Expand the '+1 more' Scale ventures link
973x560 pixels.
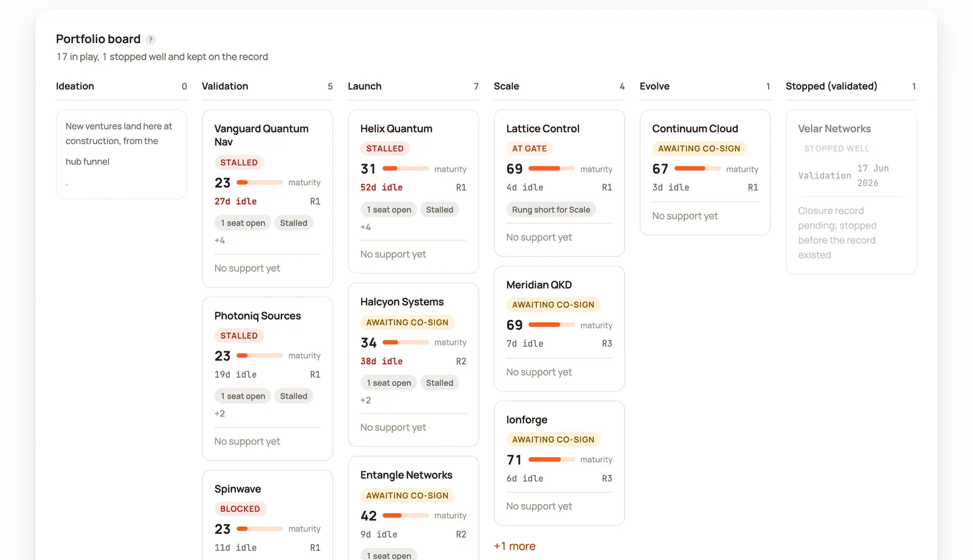click(514, 546)
